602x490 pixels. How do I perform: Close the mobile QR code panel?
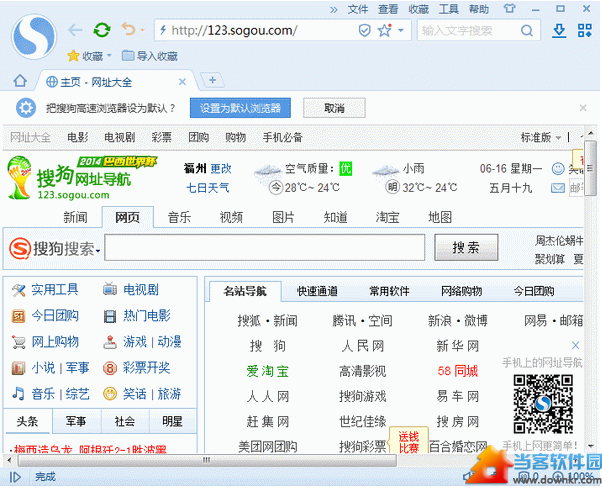pyautogui.click(x=575, y=345)
